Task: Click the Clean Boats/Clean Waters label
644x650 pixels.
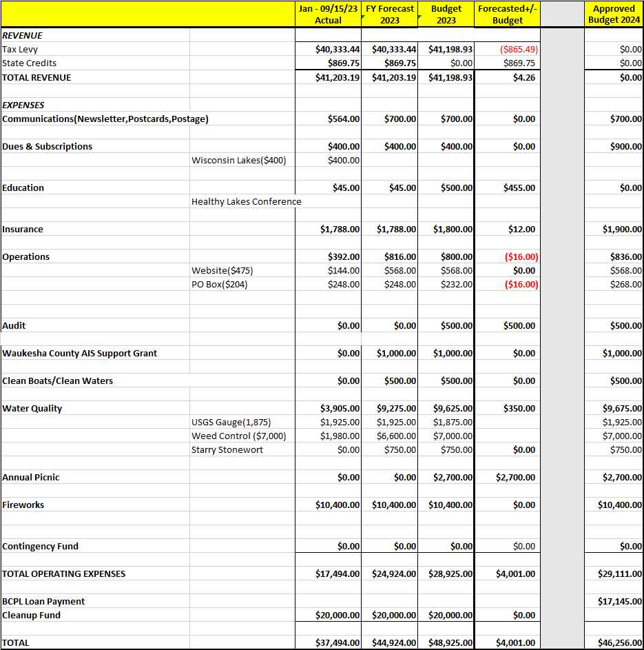Action: [58, 381]
